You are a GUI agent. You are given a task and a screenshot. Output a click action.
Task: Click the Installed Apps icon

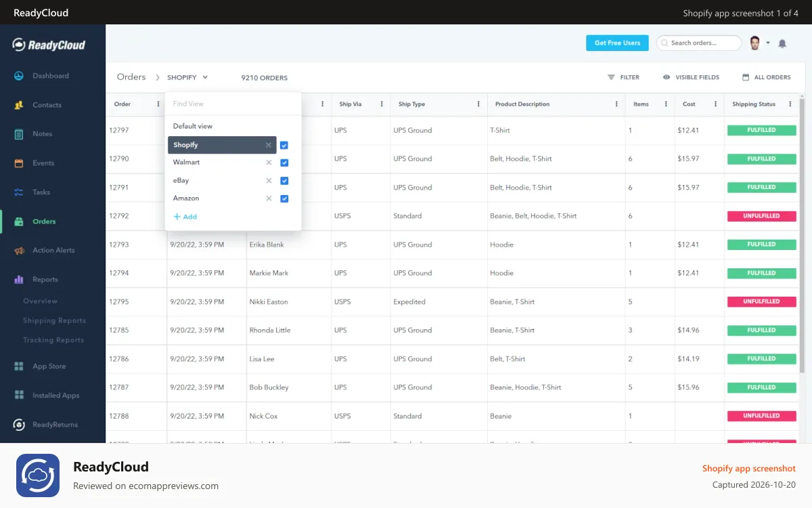coord(19,396)
